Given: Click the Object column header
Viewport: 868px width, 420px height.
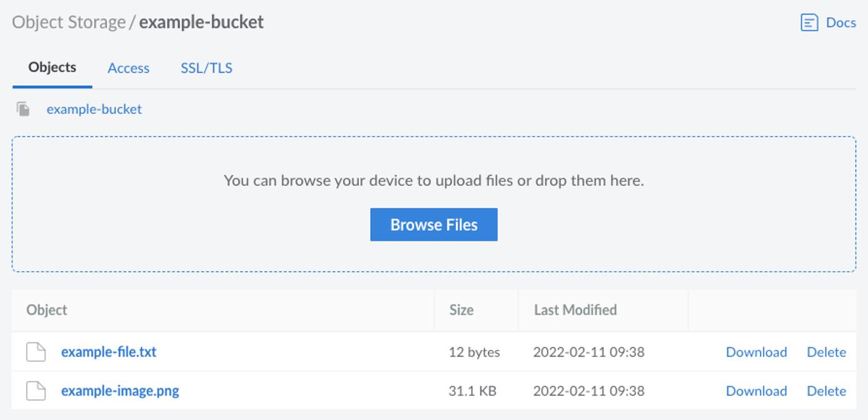Looking at the screenshot, I should [x=47, y=310].
